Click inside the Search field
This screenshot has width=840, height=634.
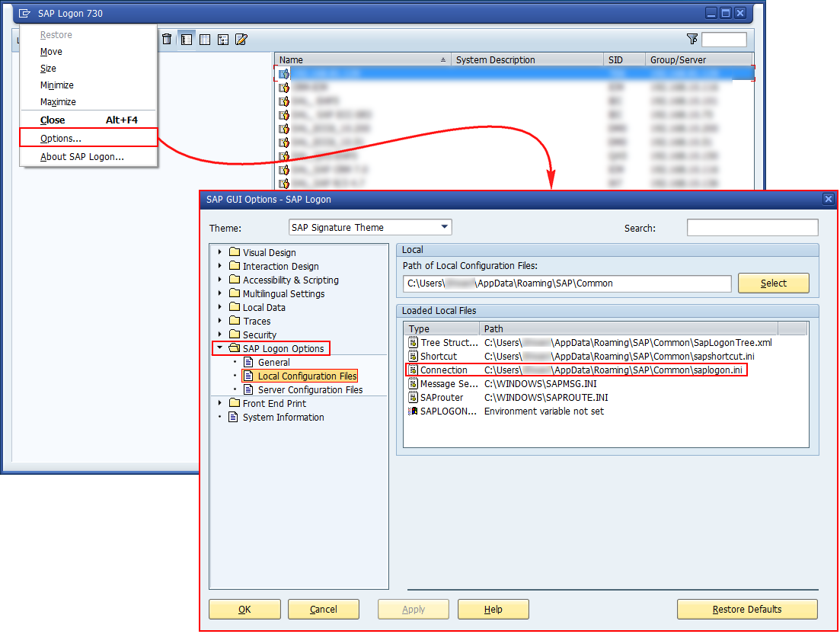[x=752, y=227]
